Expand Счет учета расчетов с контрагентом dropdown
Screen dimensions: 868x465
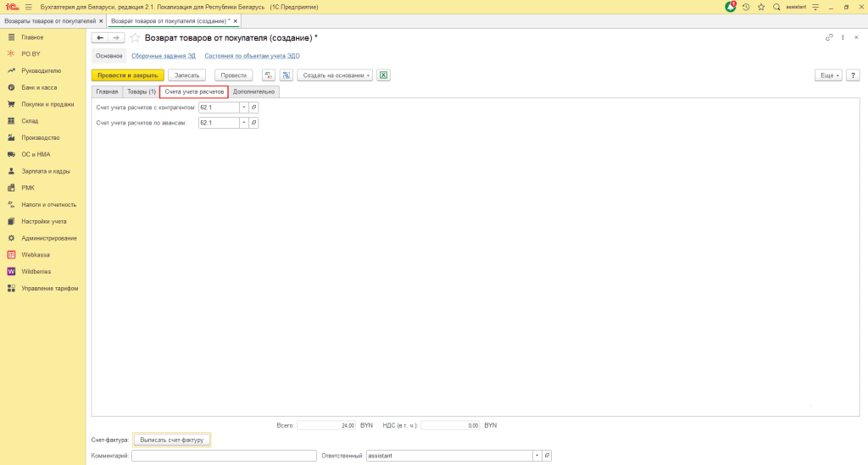243,108
